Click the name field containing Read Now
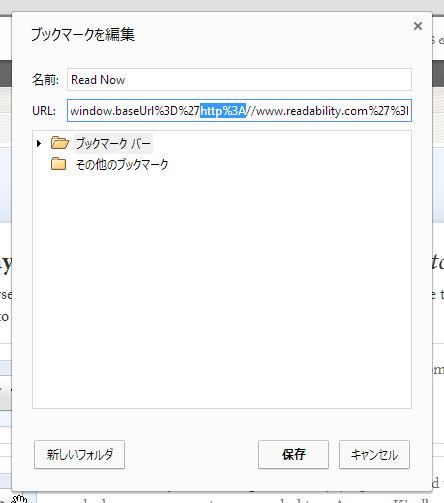The image size is (444, 503). click(239, 80)
